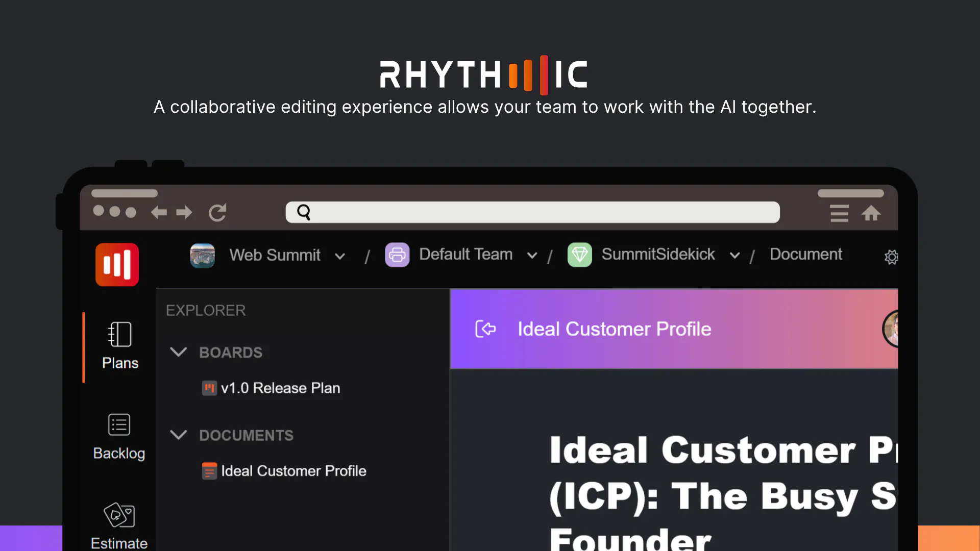Click the Default Team breadcrumb label
The image size is (980, 551).
pyautogui.click(x=465, y=254)
